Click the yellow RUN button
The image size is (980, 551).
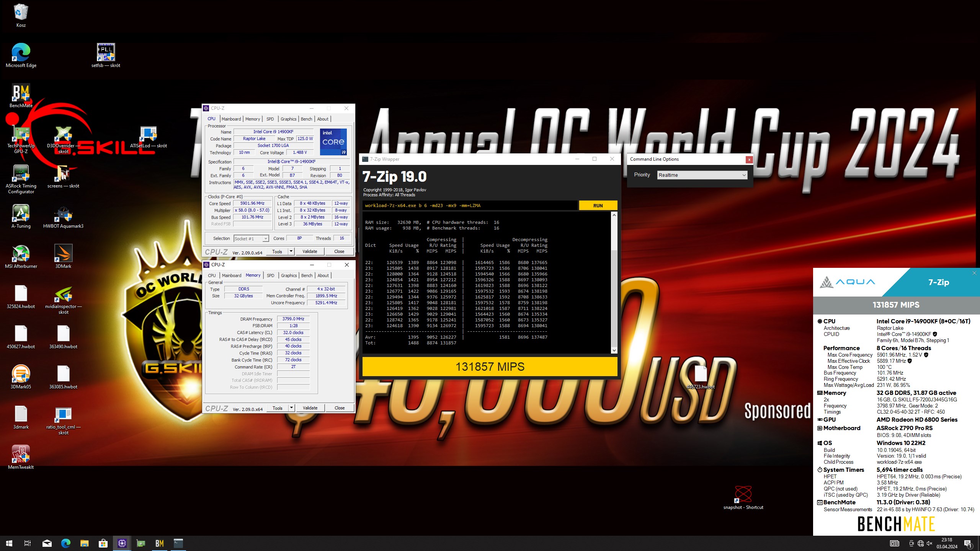598,205
